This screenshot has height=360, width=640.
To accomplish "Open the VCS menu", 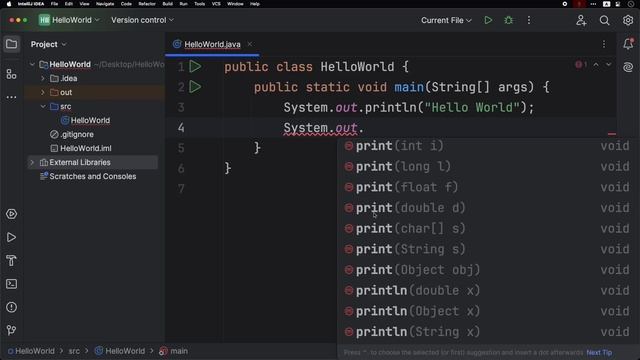I will [216, 4].
